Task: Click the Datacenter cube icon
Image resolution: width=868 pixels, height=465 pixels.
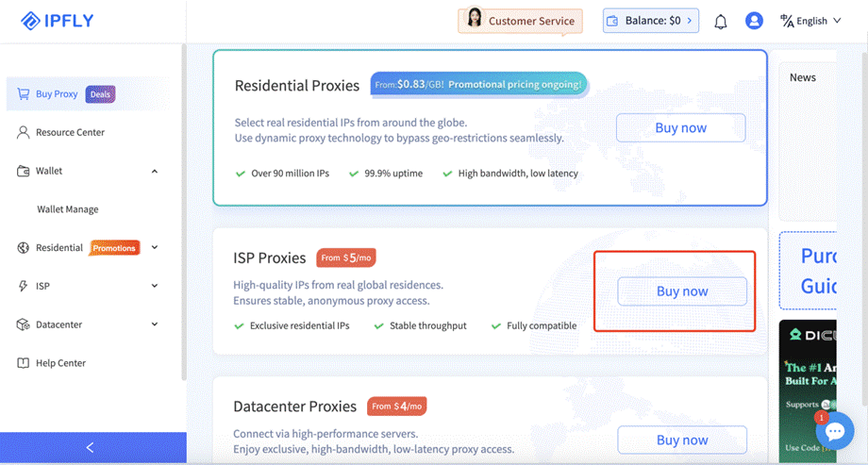Action: [24, 324]
